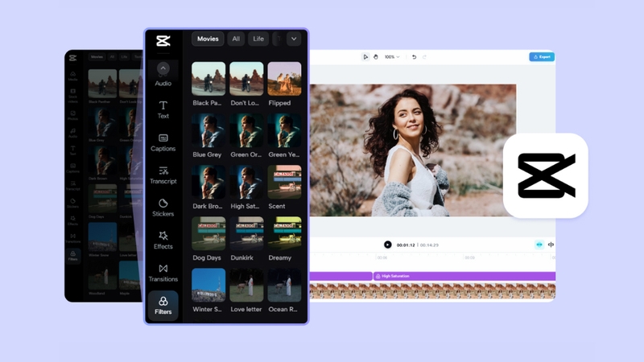The width and height of the screenshot is (644, 362).
Task: Select the video filmstrip track on the timeline
Action: pyautogui.click(x=432, y=291)
